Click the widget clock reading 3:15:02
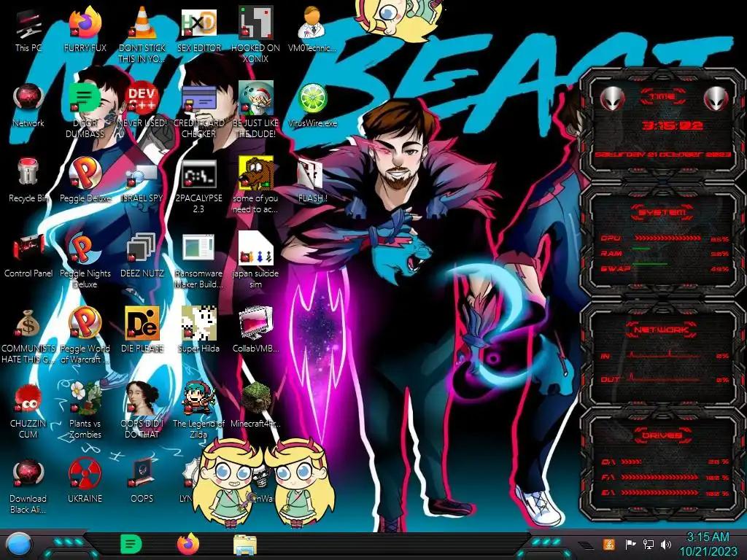747x560 pixels. [x=672, y=125]
